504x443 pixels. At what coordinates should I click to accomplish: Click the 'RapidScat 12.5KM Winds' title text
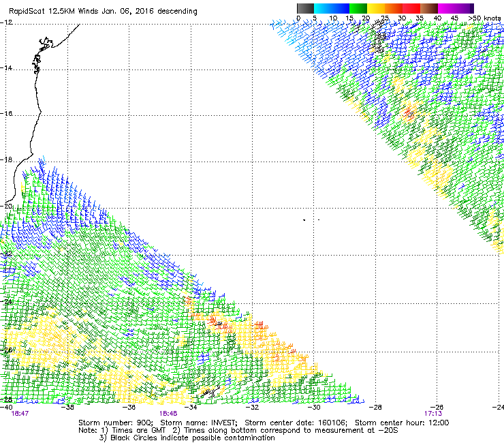click(x=54, y=12)
